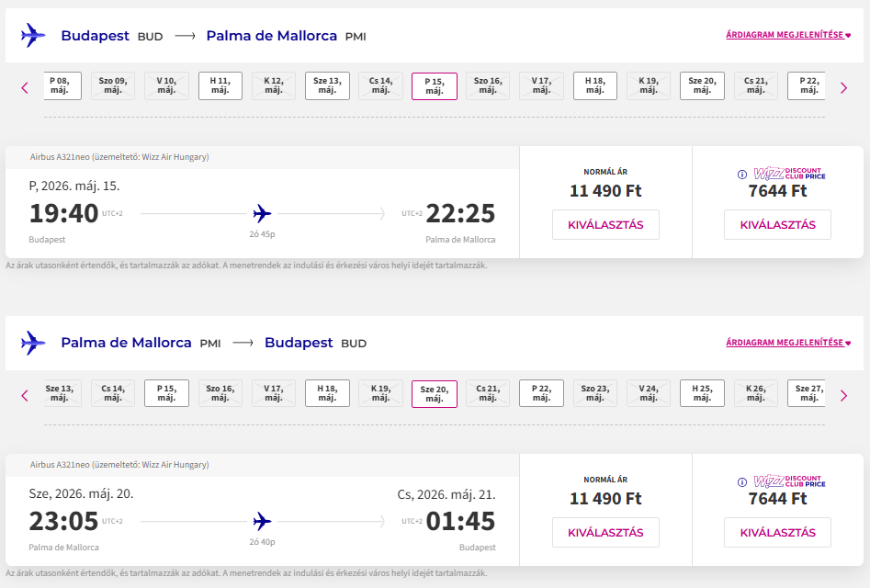The height and width of the screenshot is (588, 870).
Task: Show later return dates with the right arrow
Action: point(843,395)
